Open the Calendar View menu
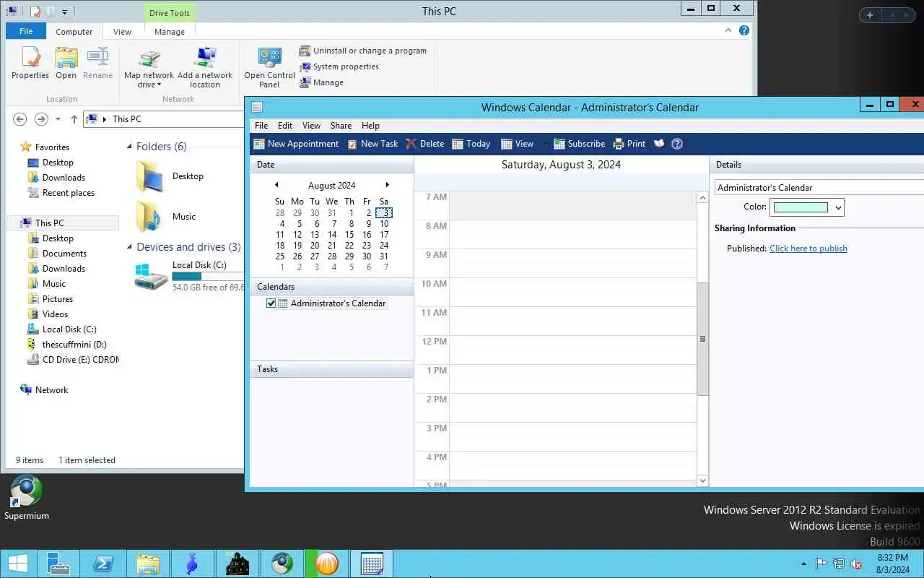 pyautogui.click(x=311, y=125)
